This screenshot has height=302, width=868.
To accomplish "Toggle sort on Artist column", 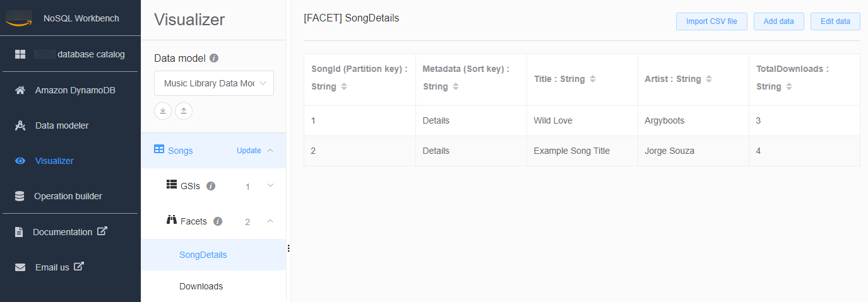I will [709, 79].
